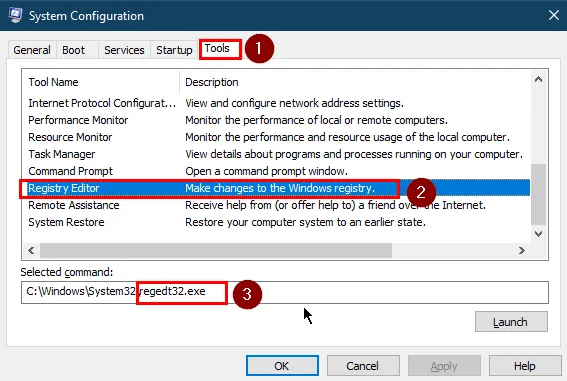Click 'Open a command prompt window.' description
This screenshot has width=567, height=381.
[267, 171]
